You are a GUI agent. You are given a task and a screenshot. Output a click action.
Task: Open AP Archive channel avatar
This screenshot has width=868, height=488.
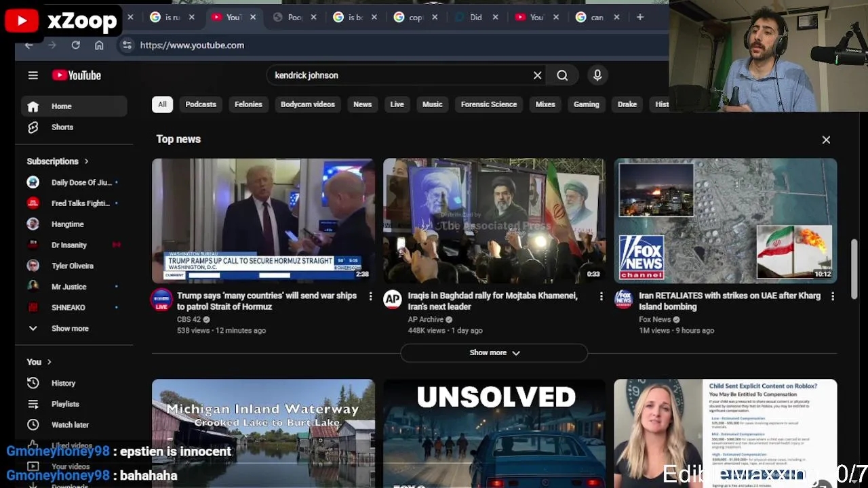[393, 300]
